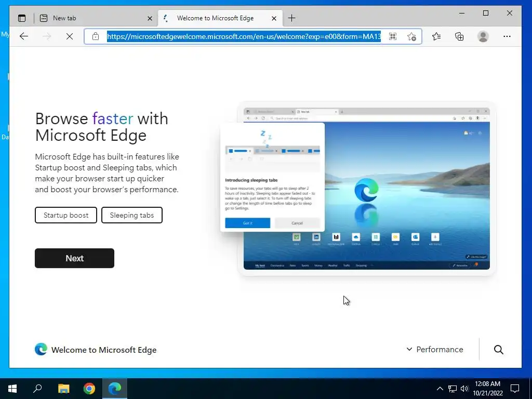Open the Favorites list
532x399 pixels.
(x=436, y=36)
